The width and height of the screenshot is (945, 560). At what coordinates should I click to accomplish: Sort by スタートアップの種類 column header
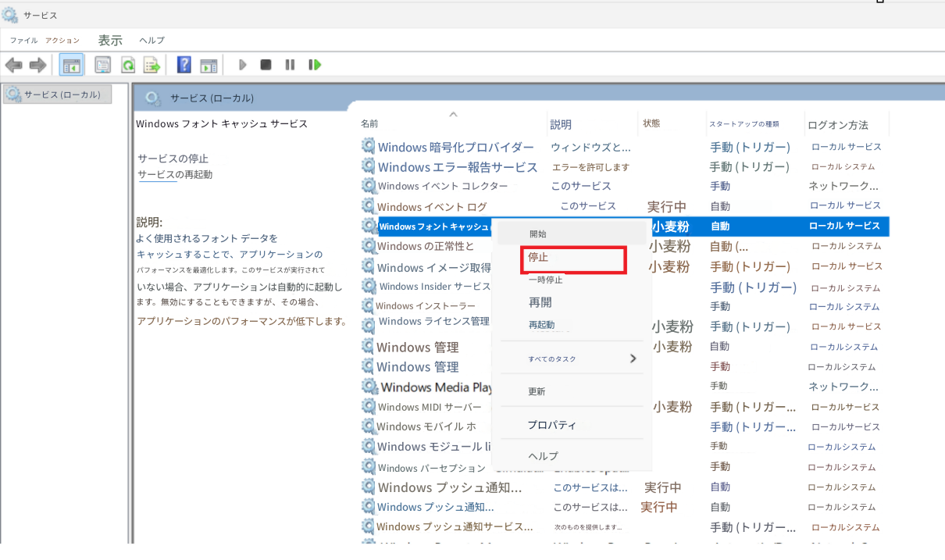744,124
